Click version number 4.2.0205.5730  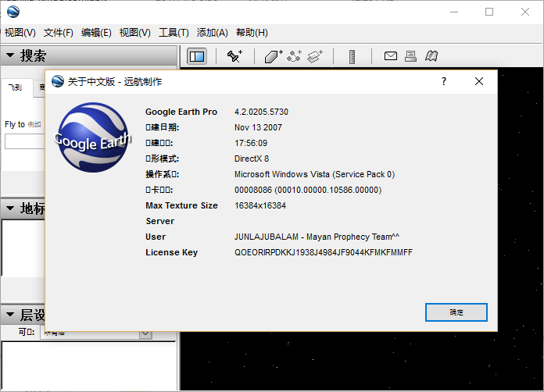[x=261, y=112]
